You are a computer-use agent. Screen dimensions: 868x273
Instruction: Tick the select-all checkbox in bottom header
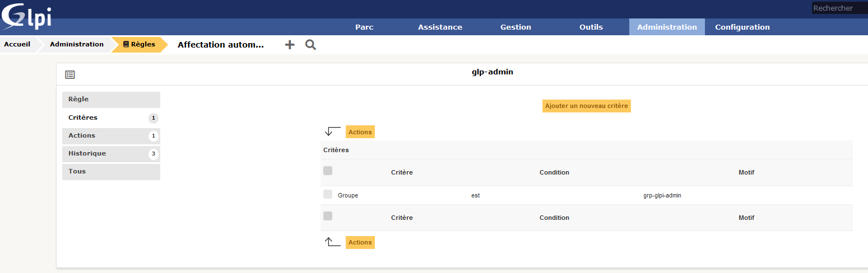(x=328, y=216)
